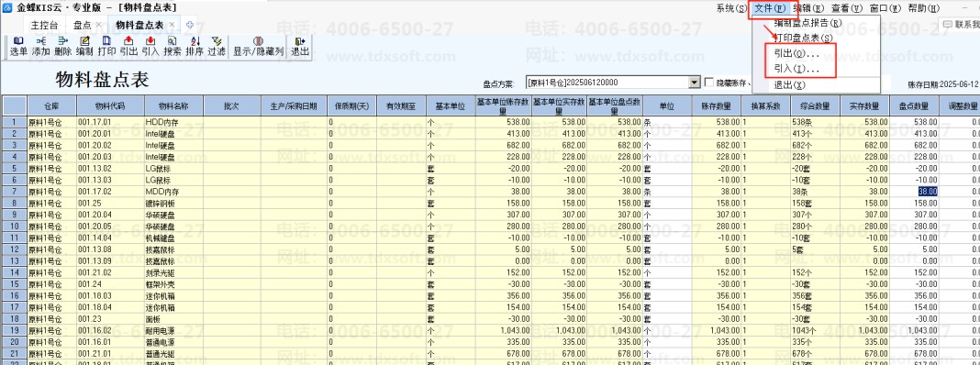Click the 换算系数 column header
Screen dimensions: 980x365
[x=765, y=106]
